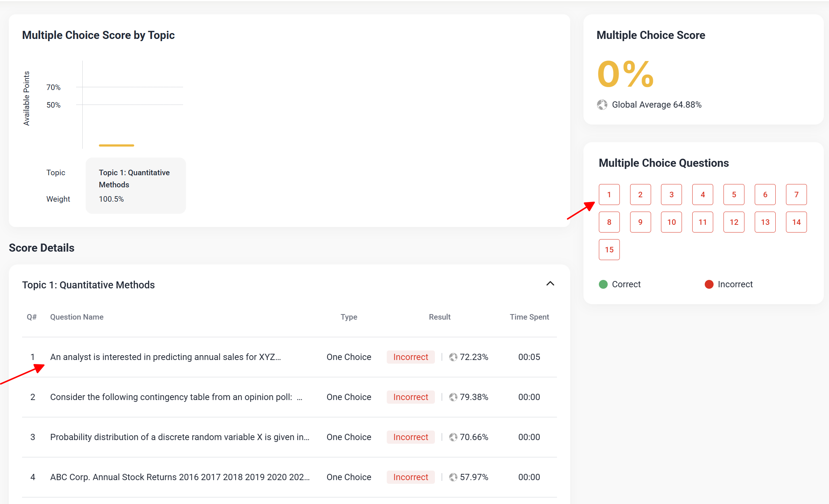Click globe icon next to 72.23%

click(453, 357)
